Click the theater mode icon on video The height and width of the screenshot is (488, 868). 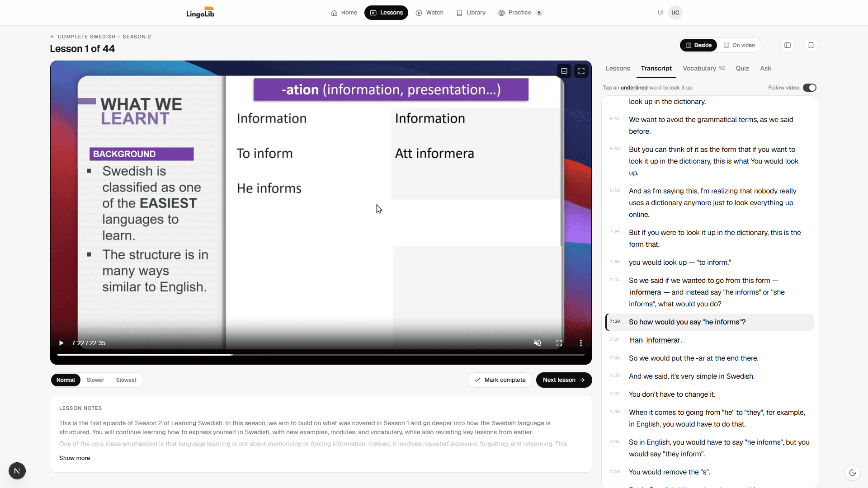[x=564, y=71]
